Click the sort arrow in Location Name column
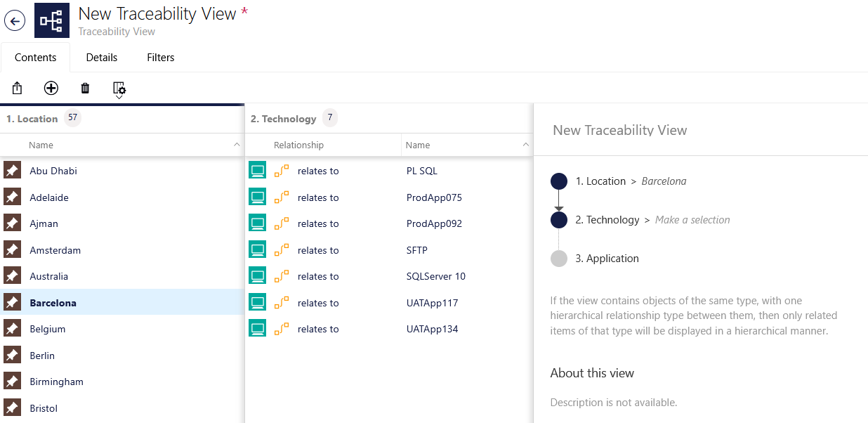The height and width of the screenshot is (423, 868). coord(237,145)
